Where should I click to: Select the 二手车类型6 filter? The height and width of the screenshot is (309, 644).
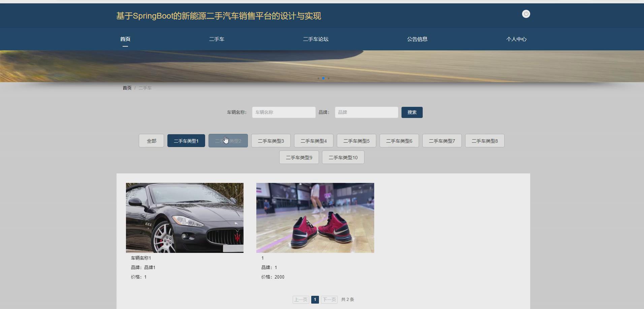pos(399,141)
